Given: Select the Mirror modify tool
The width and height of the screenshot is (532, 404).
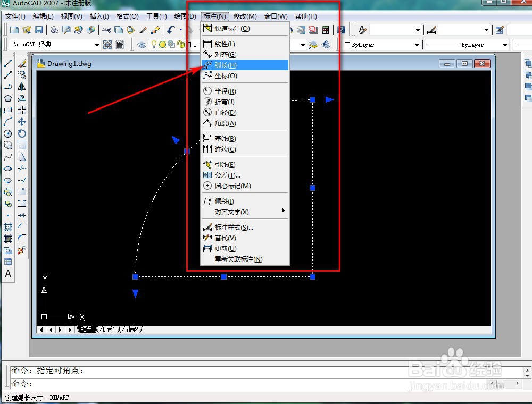Looking at the screenshot, I should [x=22, y=87].
